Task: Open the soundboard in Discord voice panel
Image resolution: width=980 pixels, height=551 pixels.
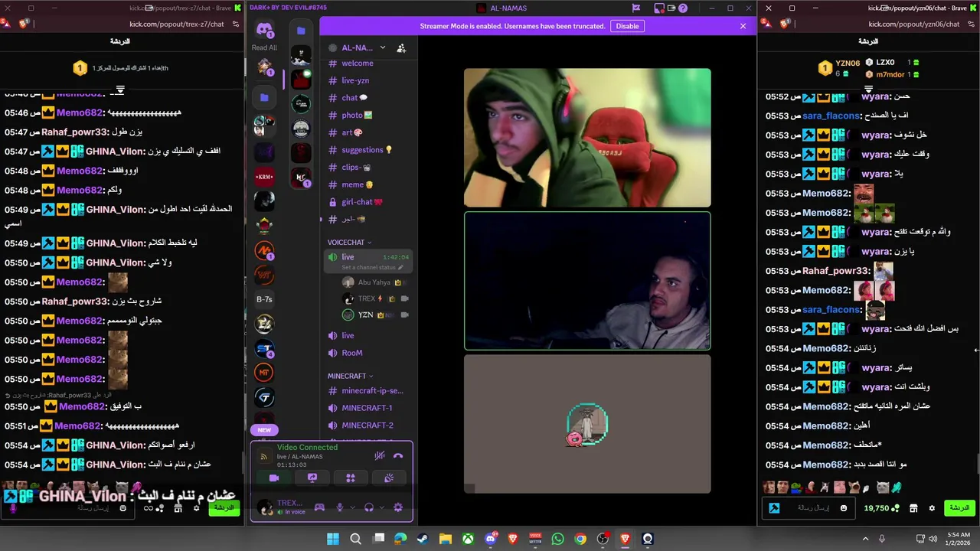Action: click(389, 478)
